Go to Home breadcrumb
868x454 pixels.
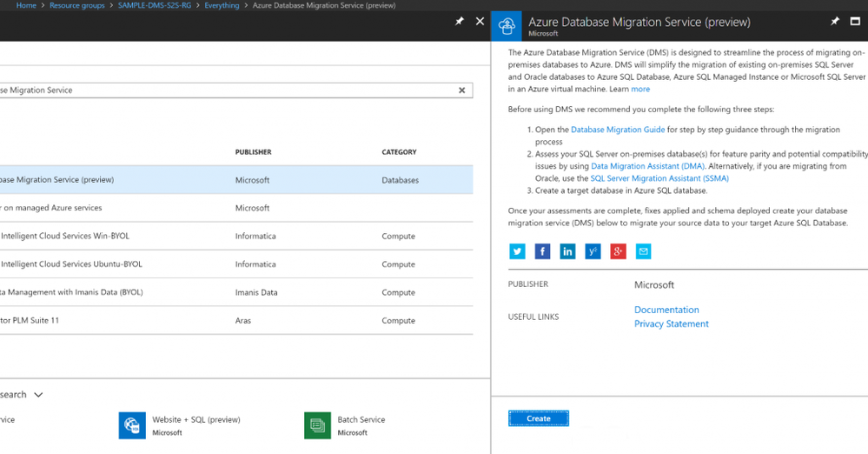tap(26, 5)
